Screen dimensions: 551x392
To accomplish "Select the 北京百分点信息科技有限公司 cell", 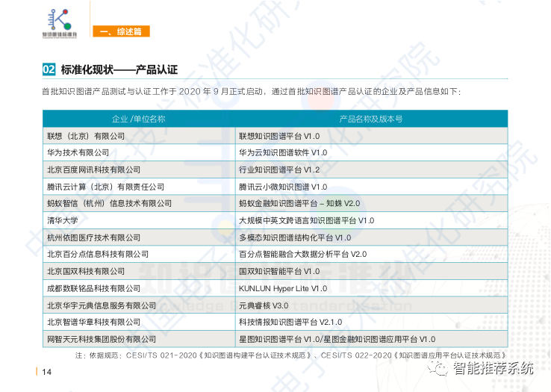I will [x=139, y=254].
